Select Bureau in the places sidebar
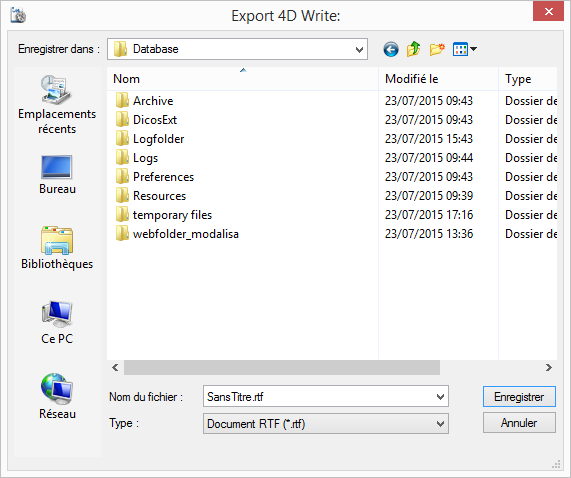 tap(57, 174)
